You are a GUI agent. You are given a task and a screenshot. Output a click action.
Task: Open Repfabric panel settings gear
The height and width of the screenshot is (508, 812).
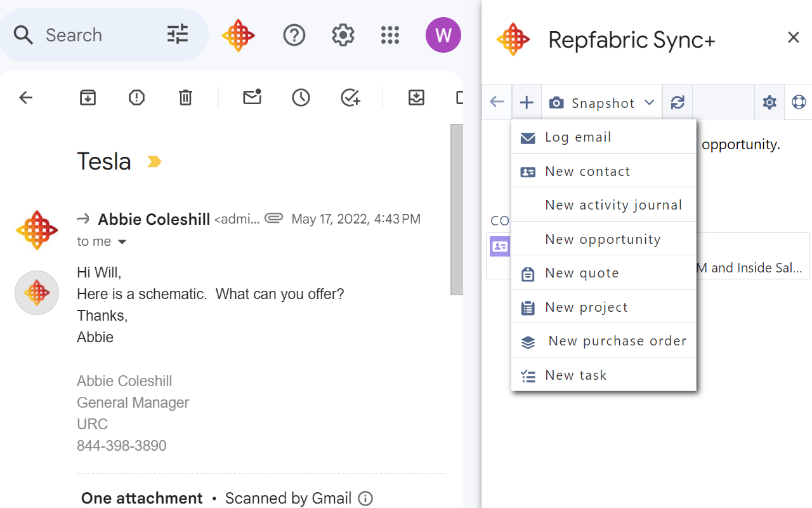point(769,102)
